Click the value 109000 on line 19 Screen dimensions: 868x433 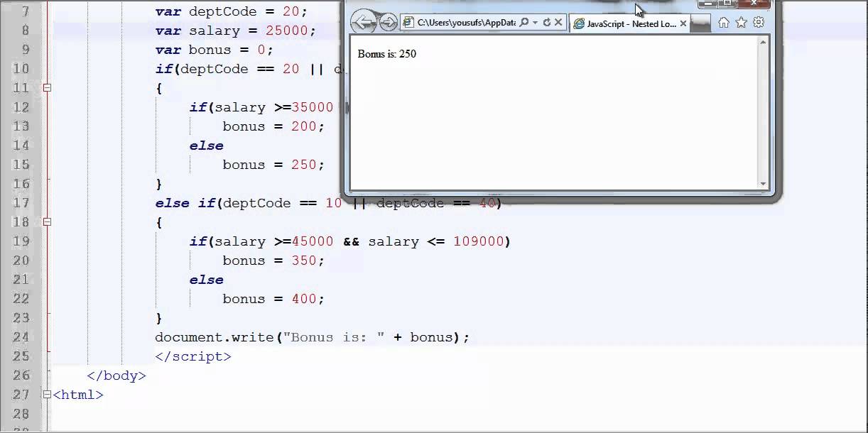pyautogui.click(x=479, y=241)
